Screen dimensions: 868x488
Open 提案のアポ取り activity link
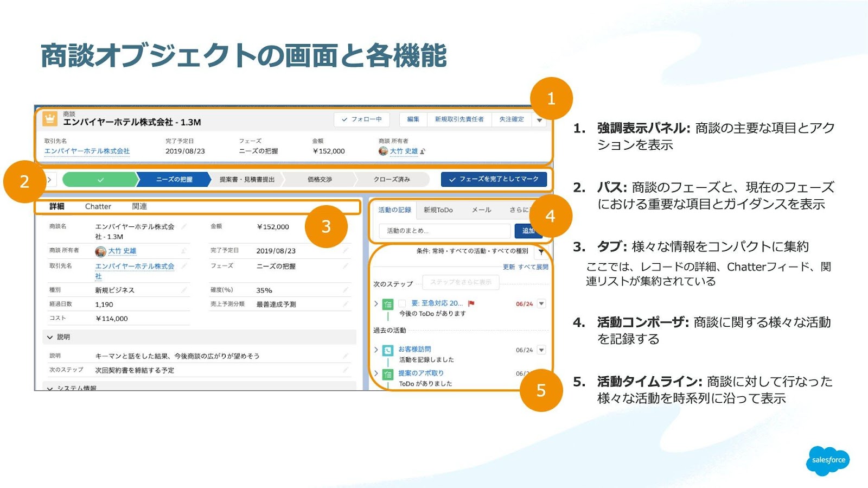pos(421,373)
